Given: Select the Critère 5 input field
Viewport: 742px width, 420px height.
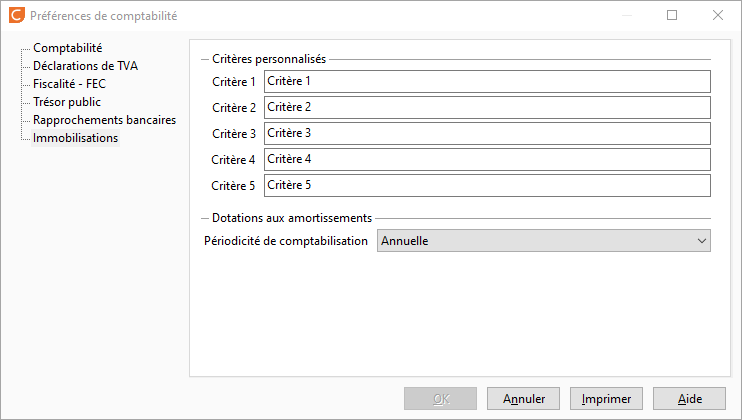Looking at the screenshot, I should tap(487, 185).
